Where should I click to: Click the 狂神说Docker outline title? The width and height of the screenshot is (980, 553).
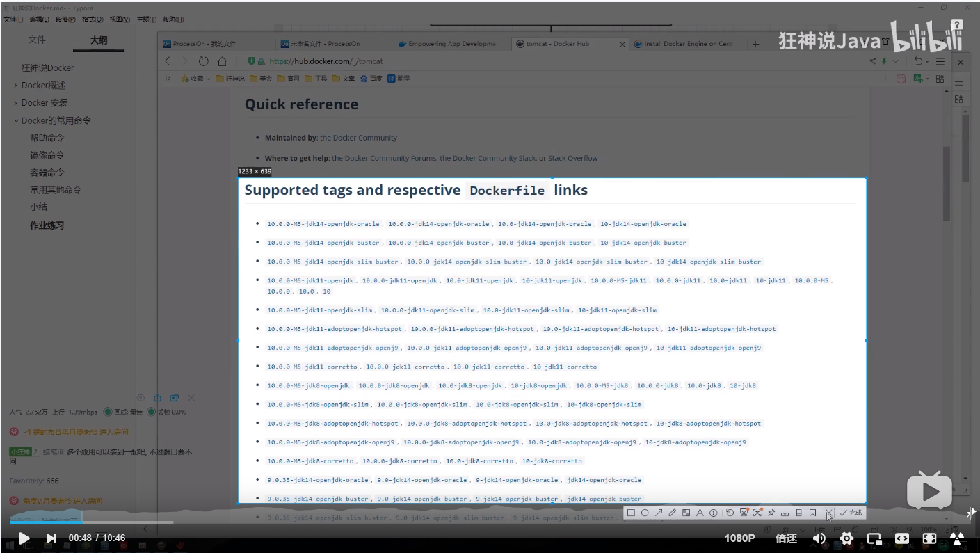click(47, 68)
